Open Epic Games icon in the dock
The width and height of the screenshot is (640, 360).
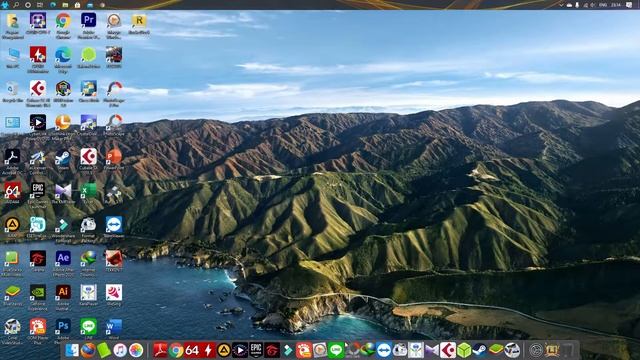pyautogui.click(x=256, y=350)
